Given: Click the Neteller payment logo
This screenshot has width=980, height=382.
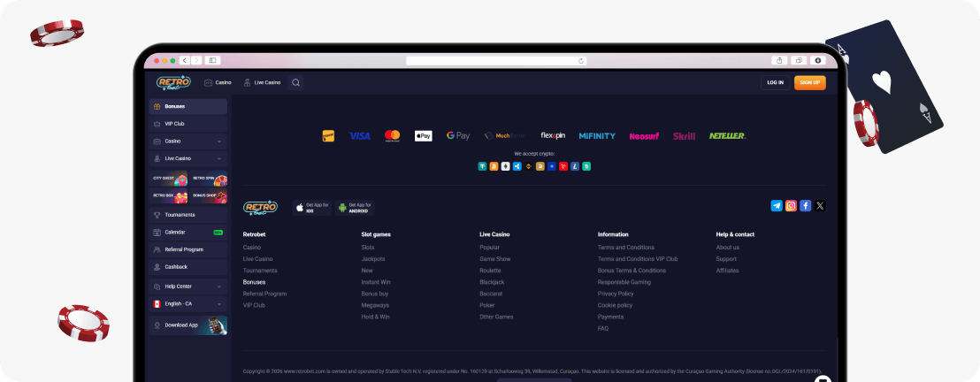Looking at the screenshot, I should [728, 135].
